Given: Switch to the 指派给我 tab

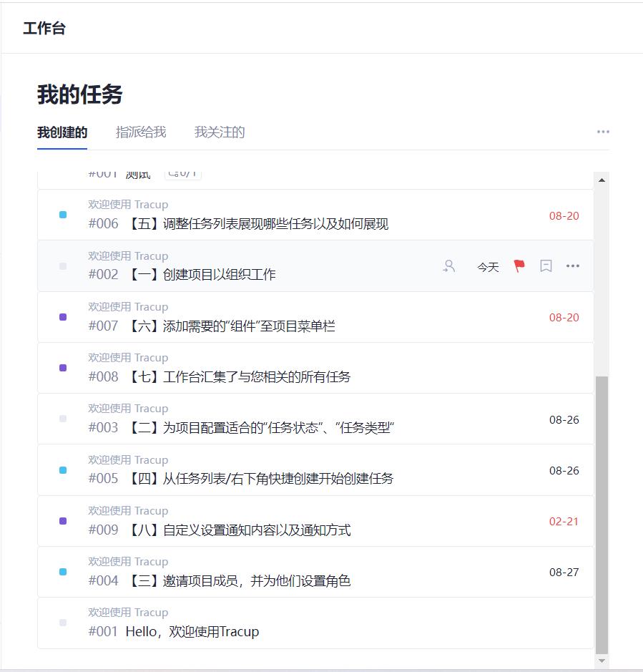Looking at the screenshot, I should [x=140, y=132].
